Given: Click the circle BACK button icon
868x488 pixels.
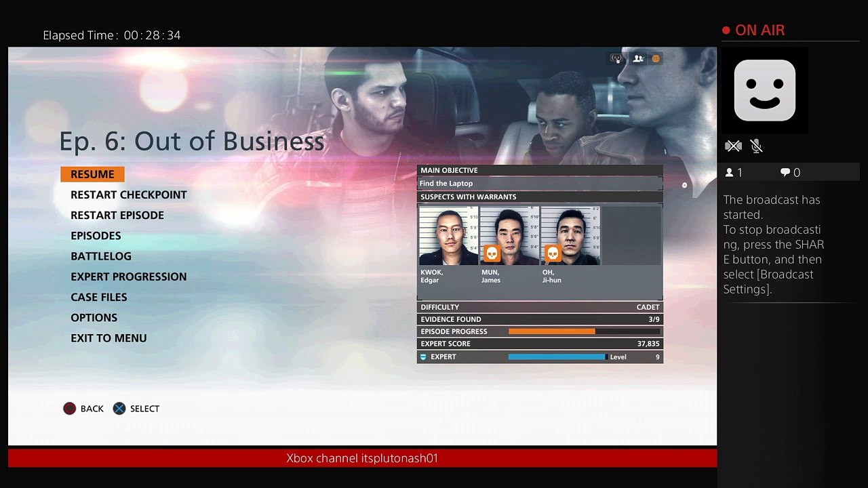Looking at the screenshot, I should coord(69,408).
